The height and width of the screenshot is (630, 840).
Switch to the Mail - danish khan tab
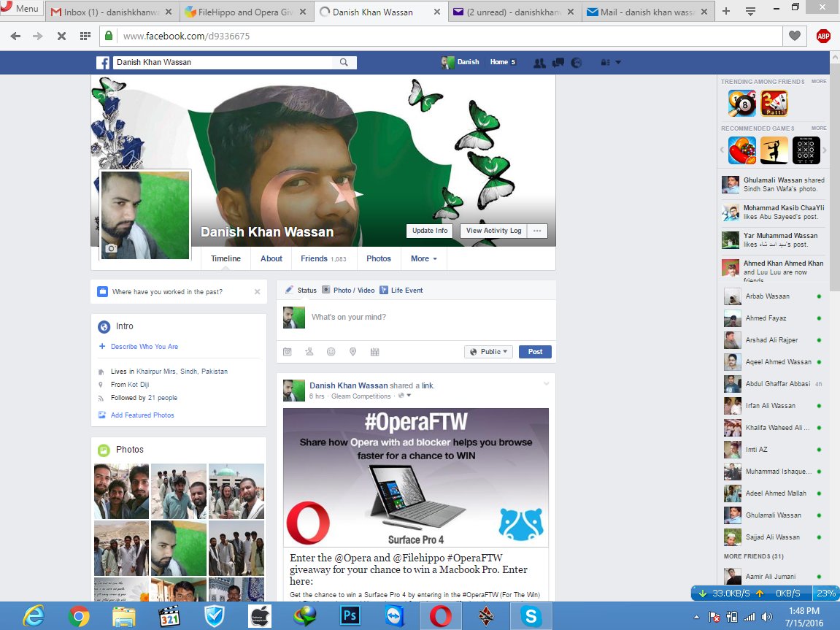(647, 12)
